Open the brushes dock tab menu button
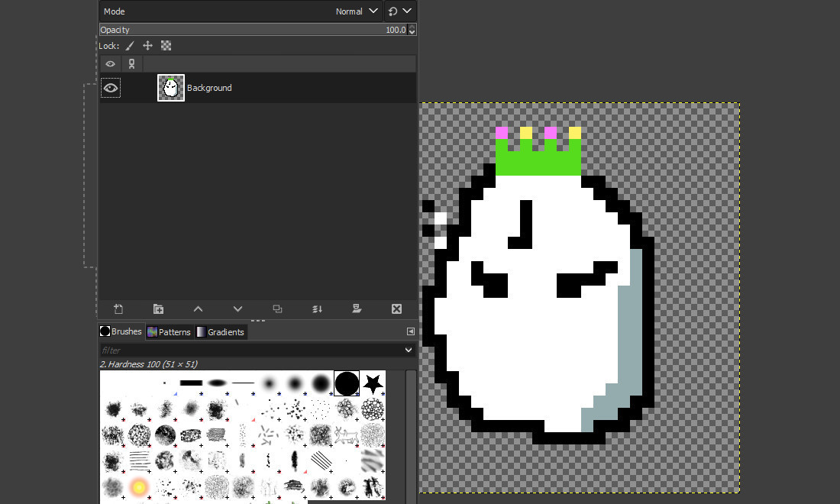 coord(411,331)
